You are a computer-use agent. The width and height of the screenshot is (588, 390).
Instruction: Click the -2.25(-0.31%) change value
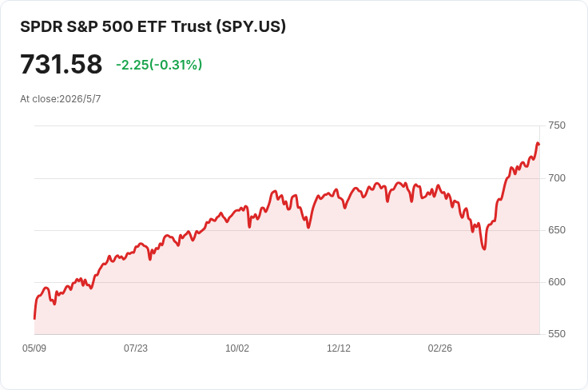tap(159, 65)
